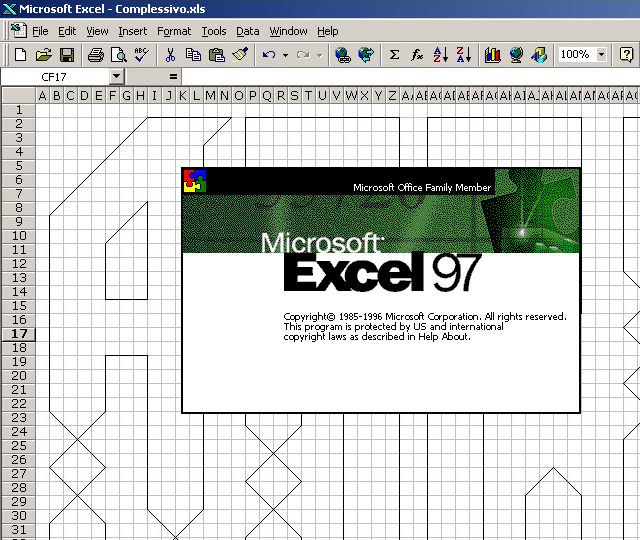Select row 17 header
The height and width of the screenshot is (540, 640).
[19, 334]
